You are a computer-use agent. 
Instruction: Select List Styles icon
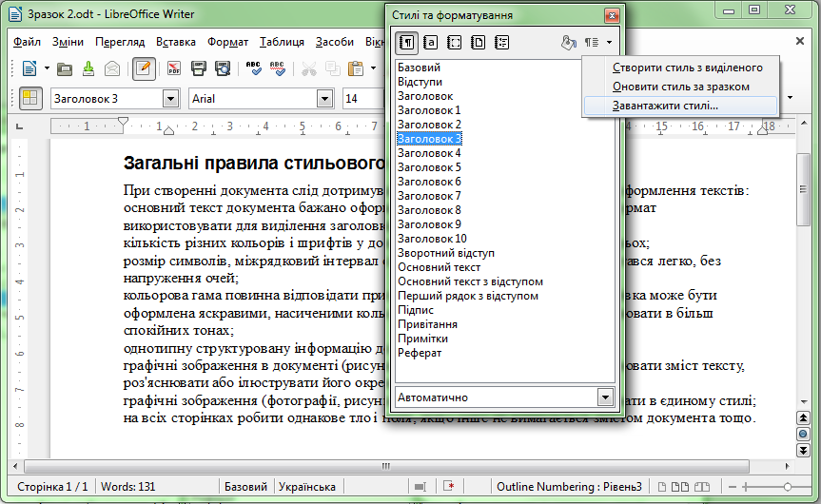pyautogui.click(x=502, y=43)
